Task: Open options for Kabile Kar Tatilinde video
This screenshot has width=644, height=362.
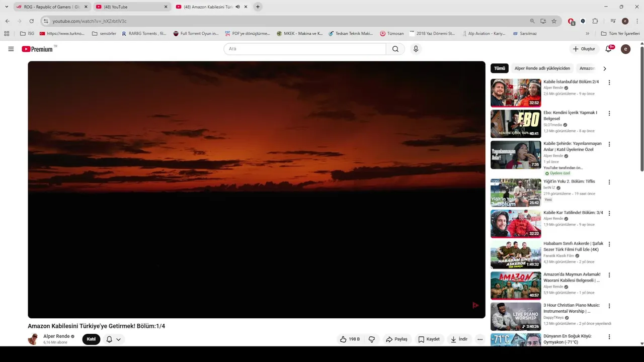Action: click(x=609, y=213)
